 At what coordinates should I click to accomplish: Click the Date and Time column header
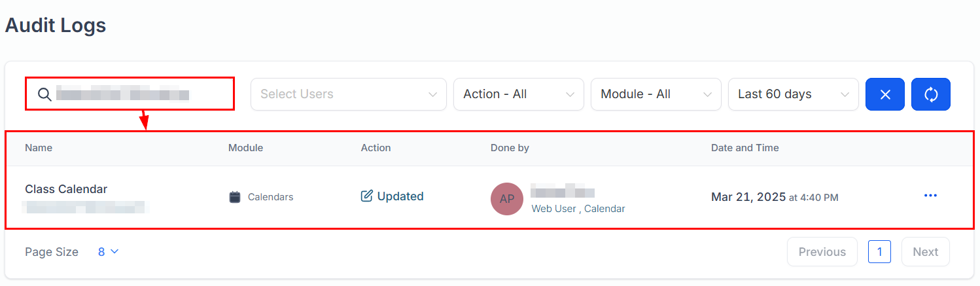coord(744,148)
